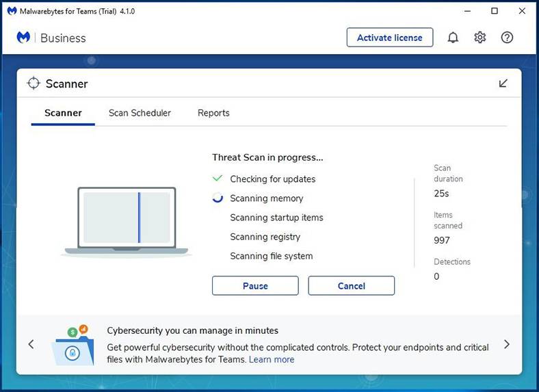Click the Detections count 0
539x392 pixels.
436,276
